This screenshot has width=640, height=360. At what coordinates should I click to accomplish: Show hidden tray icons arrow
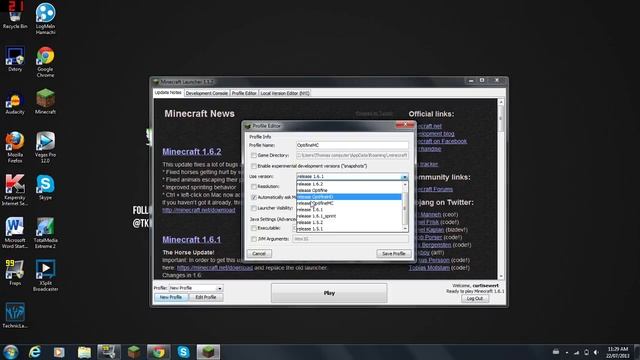click(x=567, y=352)
